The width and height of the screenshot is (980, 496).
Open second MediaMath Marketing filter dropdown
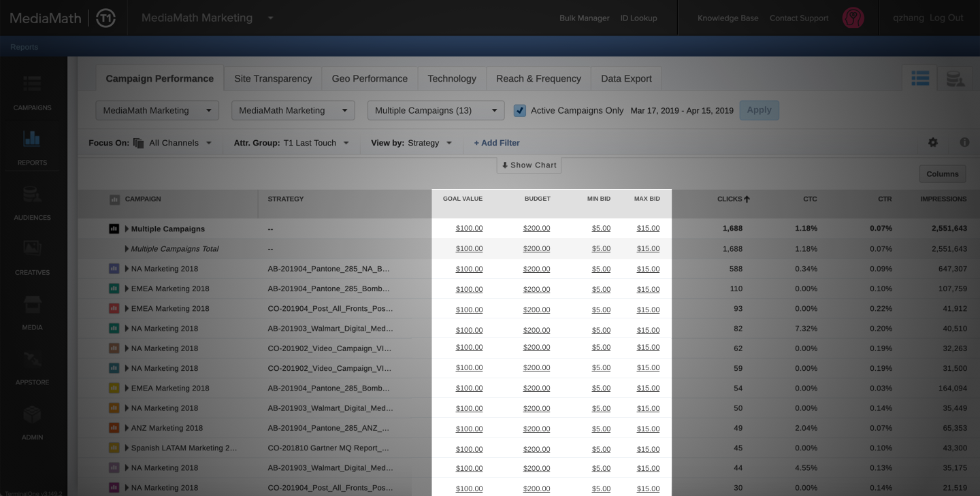[293, 110]
